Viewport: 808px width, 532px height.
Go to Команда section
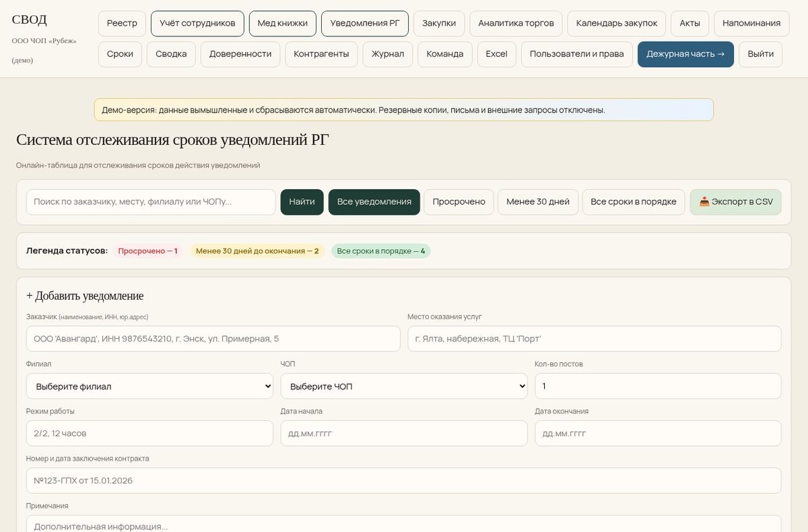445,54
